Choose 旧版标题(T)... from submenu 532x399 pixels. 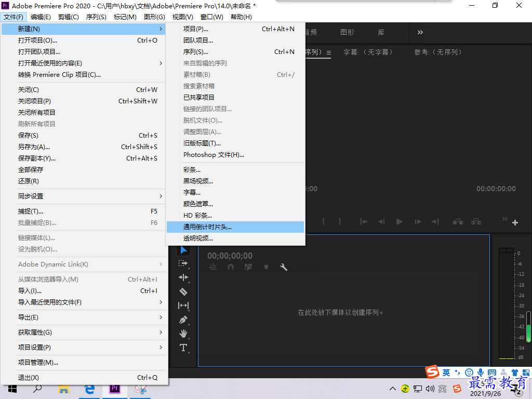235,143
